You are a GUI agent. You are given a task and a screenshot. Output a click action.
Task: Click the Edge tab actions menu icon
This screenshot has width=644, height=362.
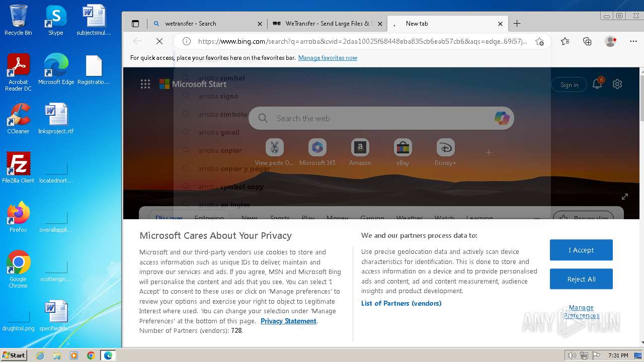tap(135, 24)
